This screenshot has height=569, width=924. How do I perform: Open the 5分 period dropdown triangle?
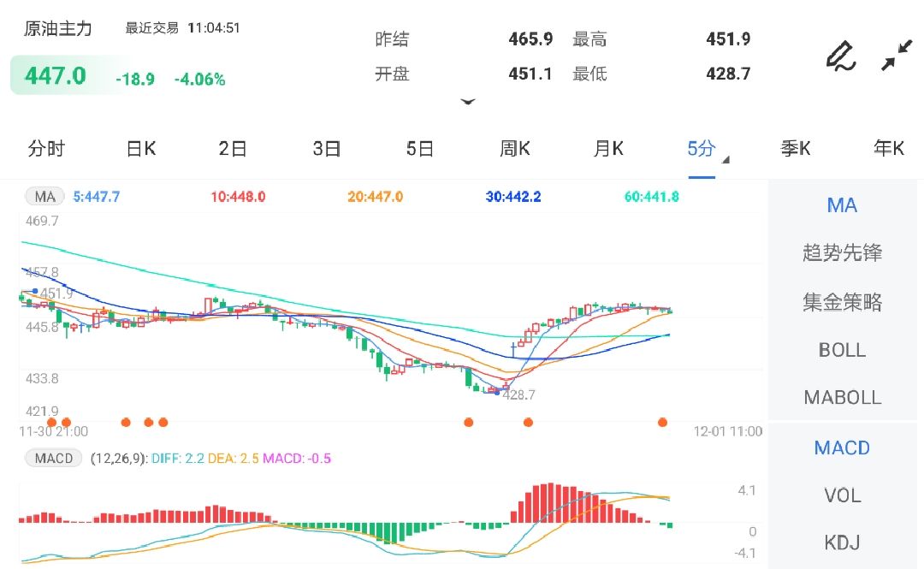click(x=726, y=160)
